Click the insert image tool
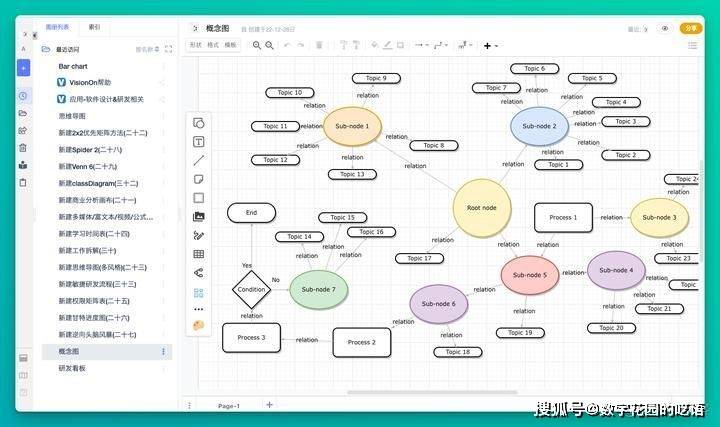720x427 pixels. [x=198, y=217]
